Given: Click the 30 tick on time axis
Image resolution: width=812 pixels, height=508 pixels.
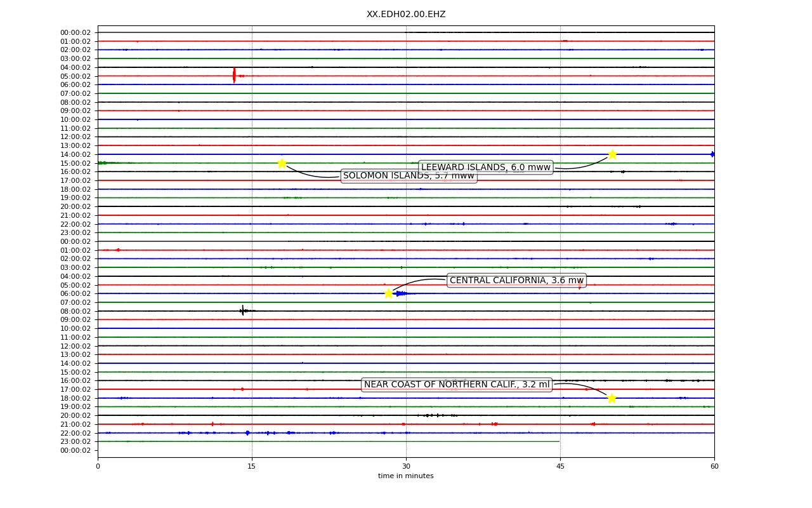Looking at the screenshot, I should [406, 467].
